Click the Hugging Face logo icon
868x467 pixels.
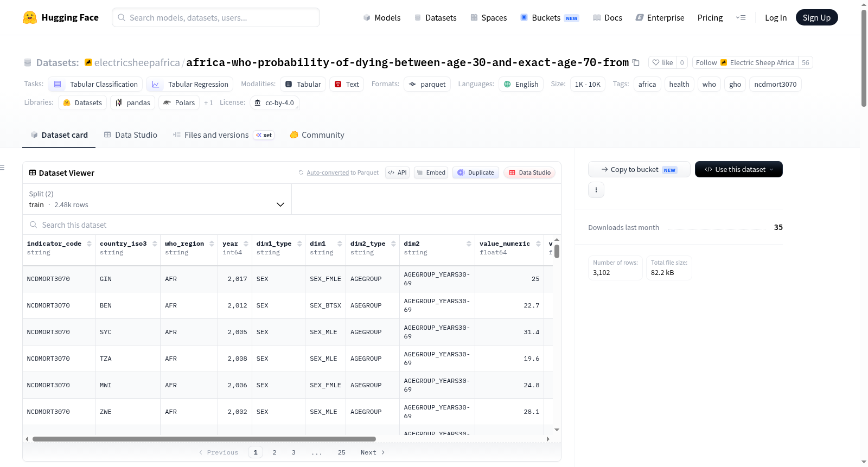coord(30,17)
